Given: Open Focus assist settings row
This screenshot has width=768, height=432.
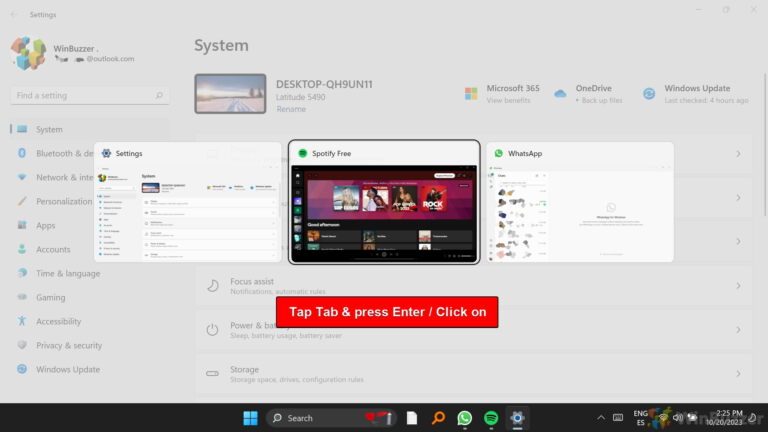Looking at the screenshot, I should [x=474, y=286].
